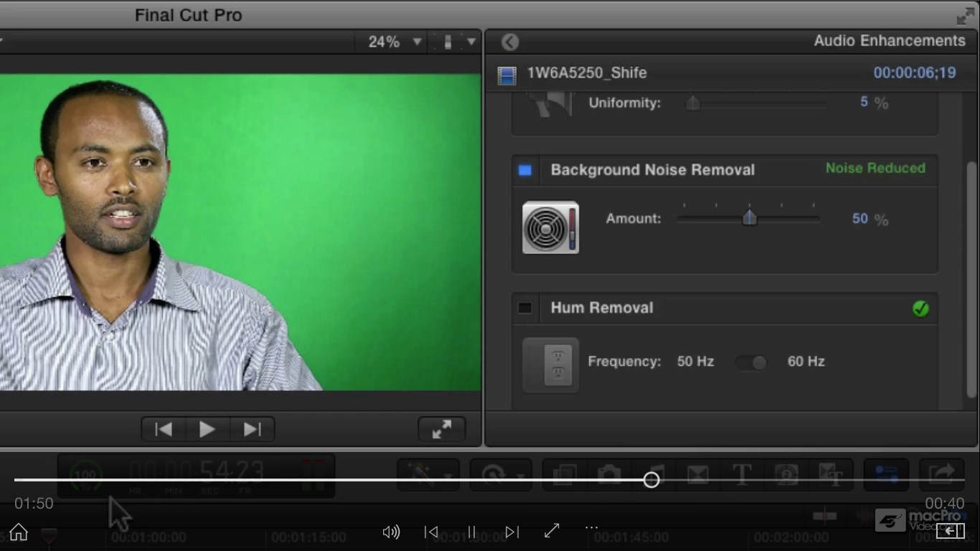Click the Background Noise Removal heading
The height and width of the screenshot is (551, 980).
653,170
